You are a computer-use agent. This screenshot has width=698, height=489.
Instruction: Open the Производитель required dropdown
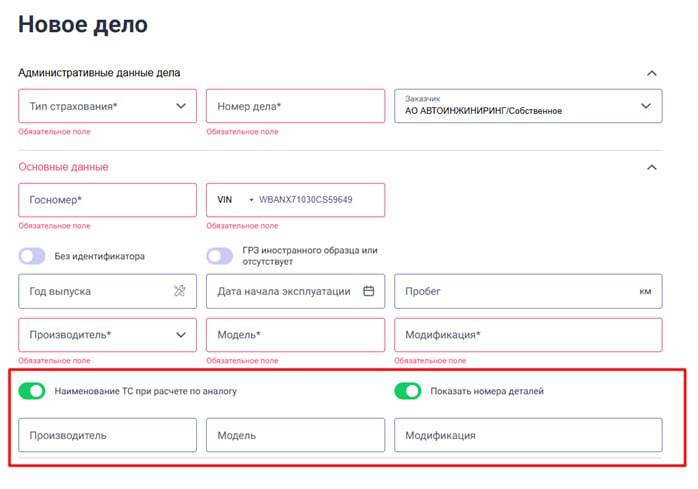click(107, 335)
